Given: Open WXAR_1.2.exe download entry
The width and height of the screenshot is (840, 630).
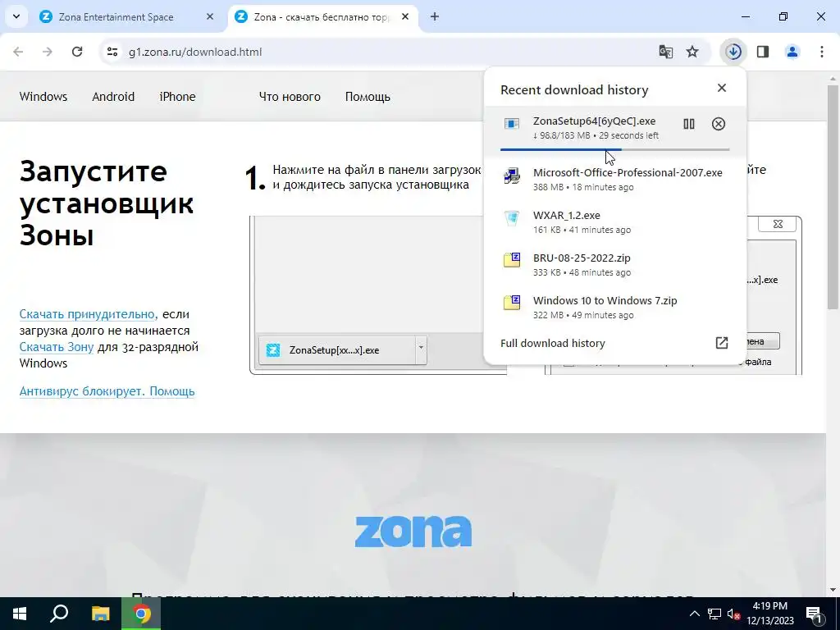Looking at the screenshot, I should pyautogui.click(x=614, y=221).
